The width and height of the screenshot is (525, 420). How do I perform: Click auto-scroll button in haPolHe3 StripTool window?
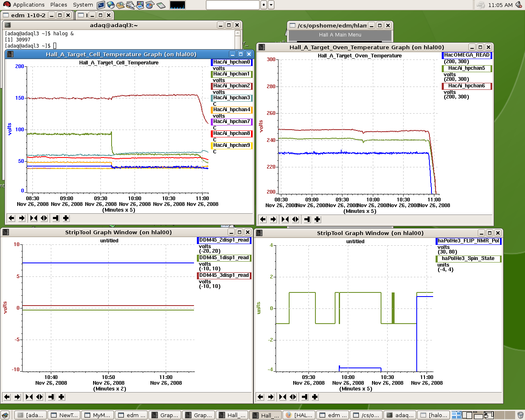305,397
